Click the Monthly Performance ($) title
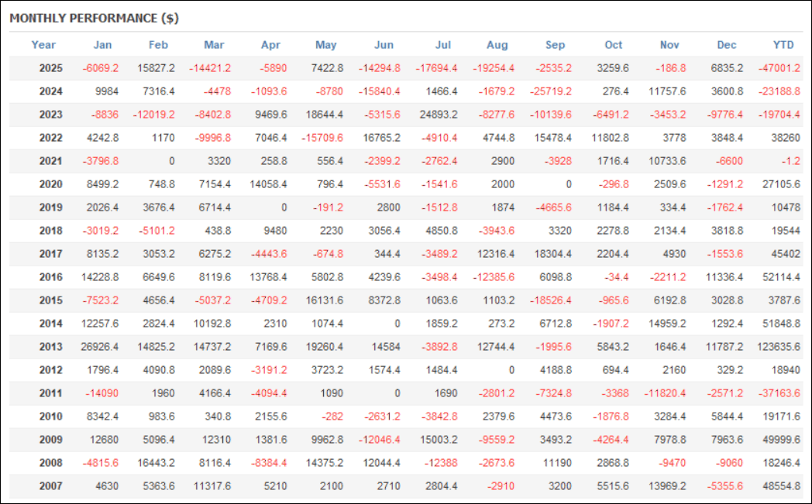The image size is (812, 504). tap(94, 18)
